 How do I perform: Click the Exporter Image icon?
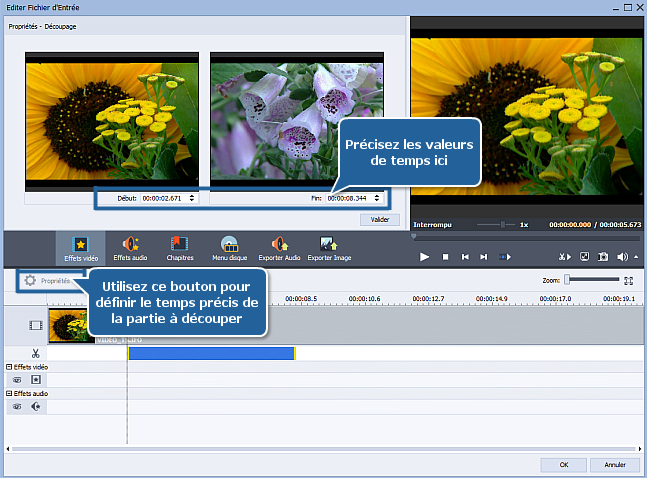[328, 248]
